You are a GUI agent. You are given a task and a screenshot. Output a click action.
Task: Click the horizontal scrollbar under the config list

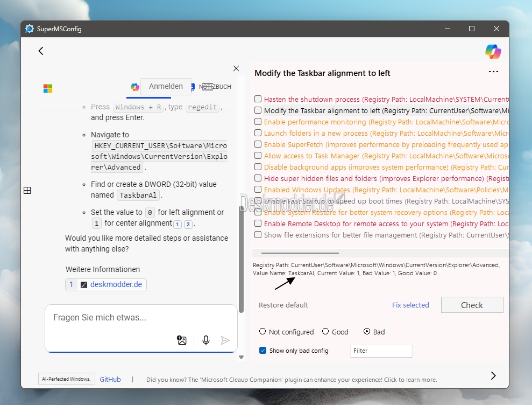(300, 253)
